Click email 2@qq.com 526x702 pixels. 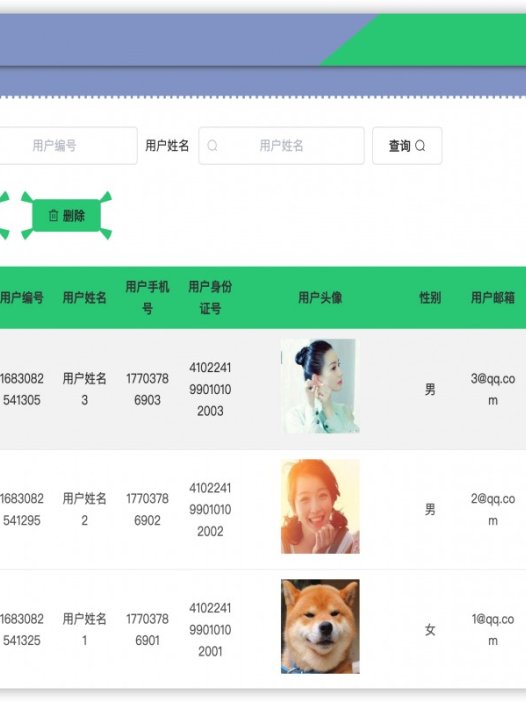[492, 509]
